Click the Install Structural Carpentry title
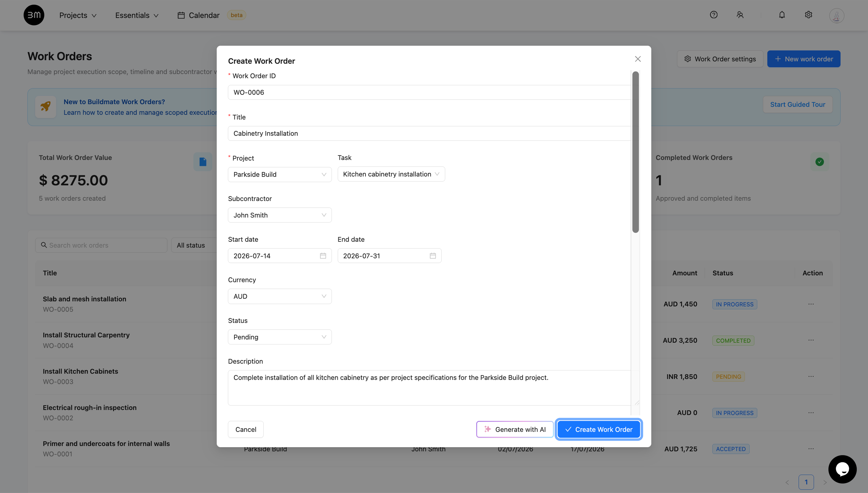The height and width of the screenshot is (493, 868). pyautogui.click(x=86, y=335)
